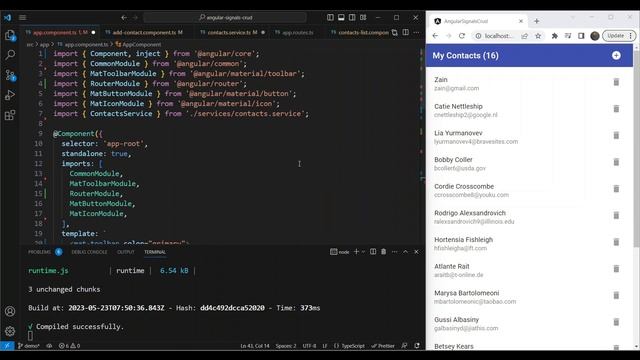The width and height of the screenshot is (640, 360).
Task: Change indentation via 'Spaces: 2'
Action: pyautogui.click(x=286, y=346)
